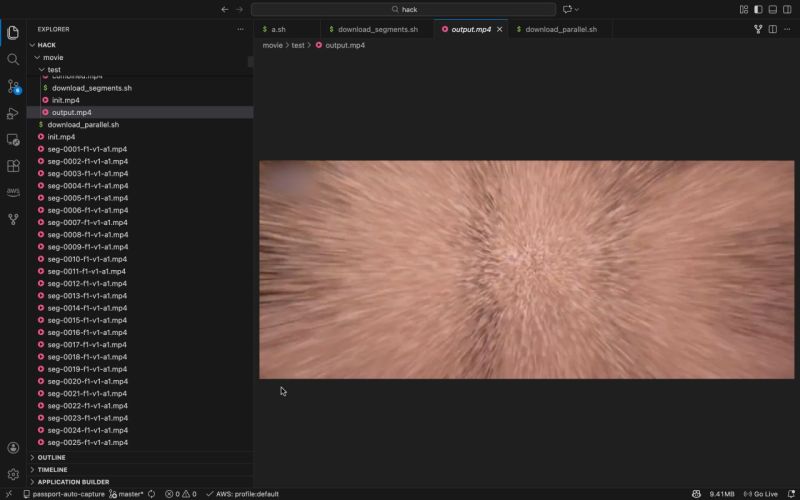Viewport: 800px width, 500px height.
Task: Open the Manage settings gear
Action: point(13,474)
